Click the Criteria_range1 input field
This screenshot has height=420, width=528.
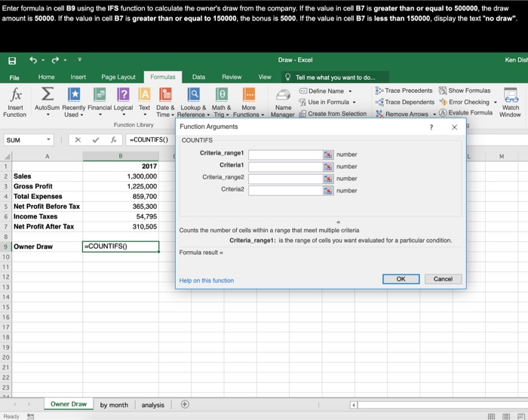point(286,155)
